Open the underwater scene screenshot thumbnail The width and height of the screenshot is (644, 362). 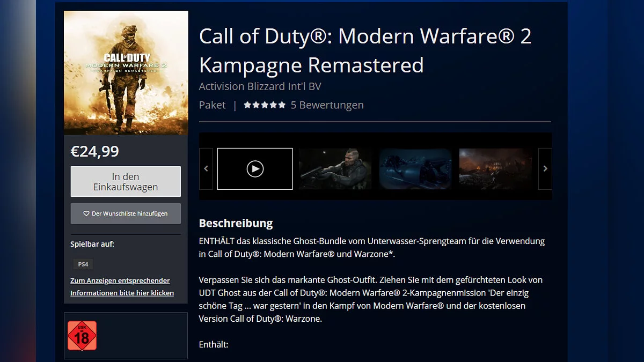click(x=416, y=169)
